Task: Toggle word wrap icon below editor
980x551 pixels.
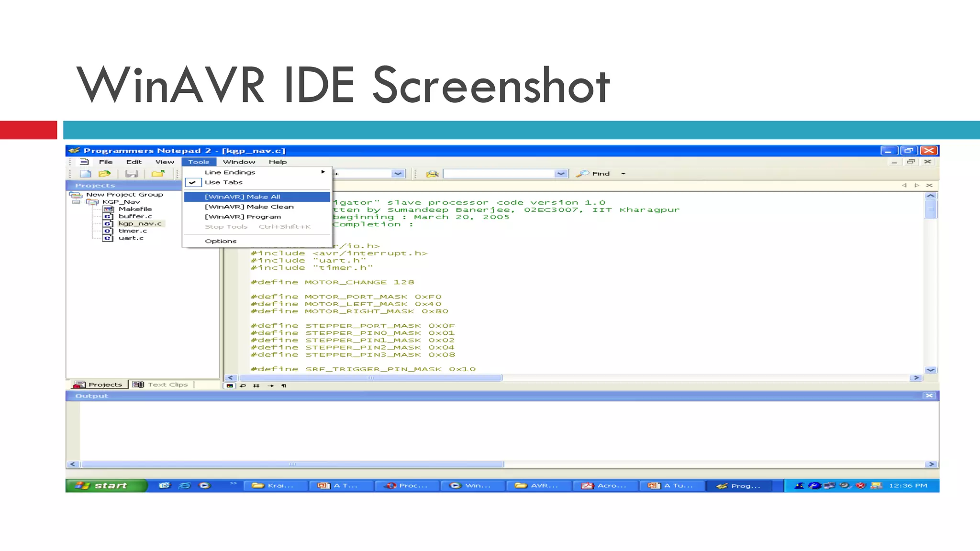Action: coord(243,386)
